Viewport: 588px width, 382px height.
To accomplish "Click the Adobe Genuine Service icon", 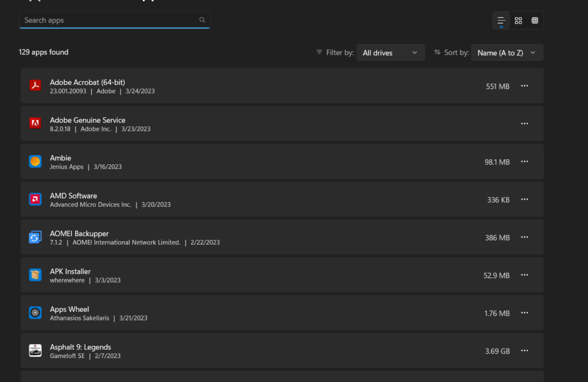I will tap(35, 124).
